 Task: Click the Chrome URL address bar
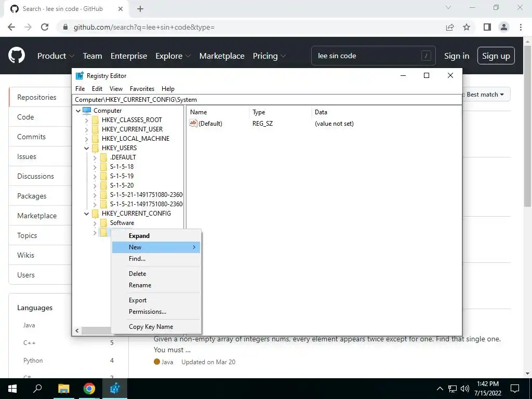[251, 27]
